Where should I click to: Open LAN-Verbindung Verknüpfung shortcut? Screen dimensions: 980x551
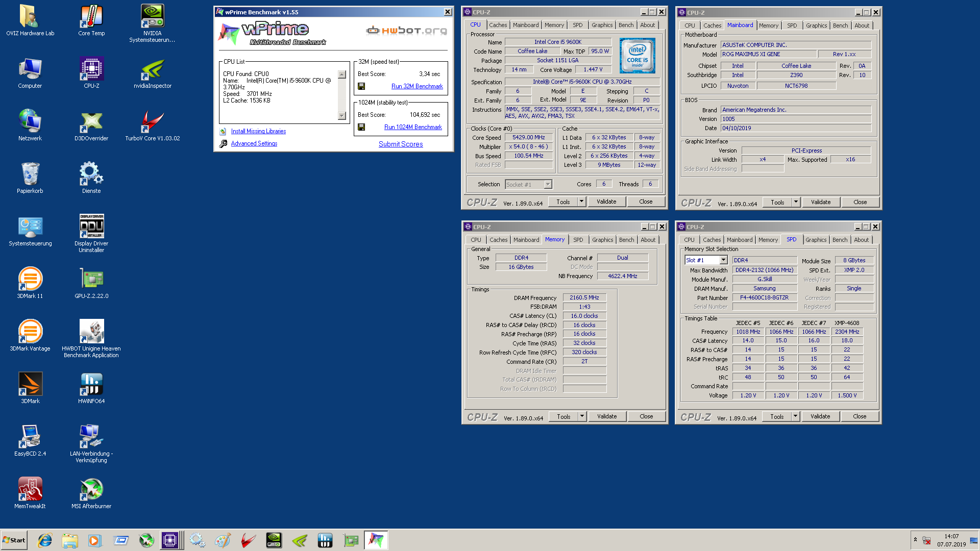(x=91, y=444)
